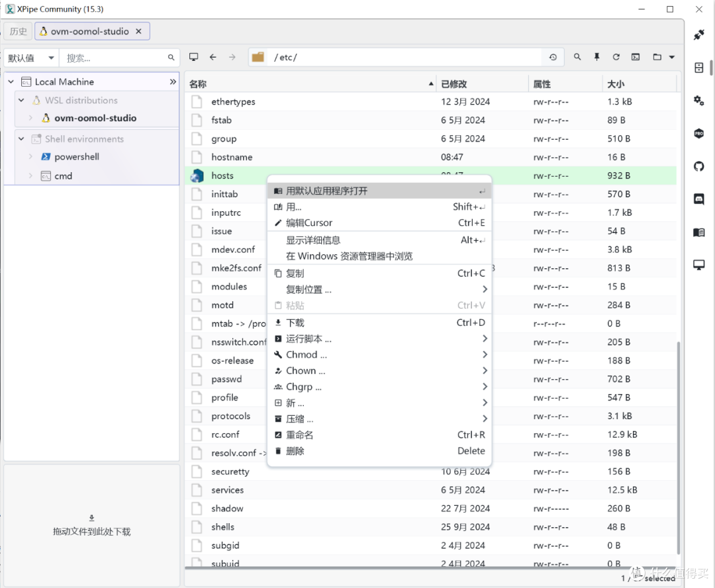The height and width of the screenshot is (588, 715).
Task: Select the fstab file row
Action: (430, 120)
